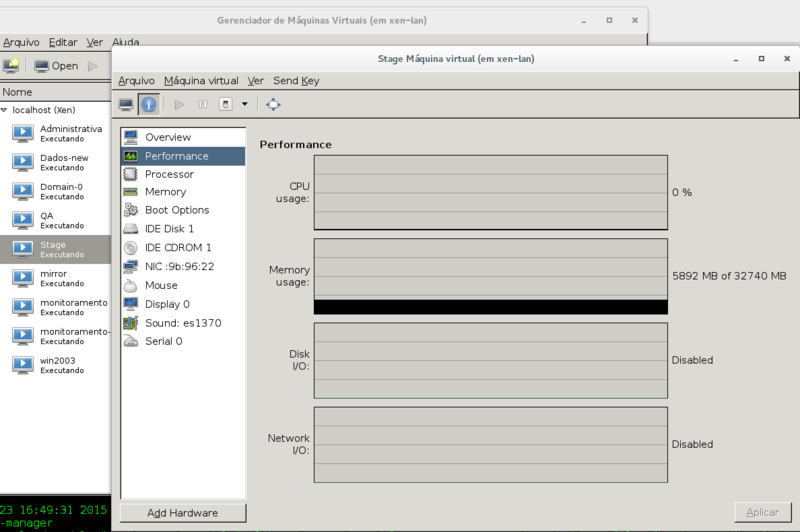Open Ver menu in Gerenciador window
The height and width of the screenshot is (532, 800).
pyautogui.click(x=94, y=42)
